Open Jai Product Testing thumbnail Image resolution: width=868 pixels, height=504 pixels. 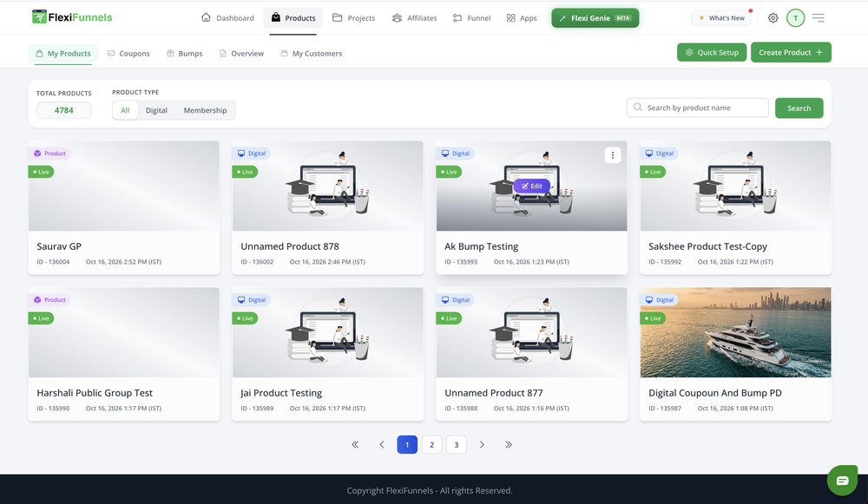[328, 332]
